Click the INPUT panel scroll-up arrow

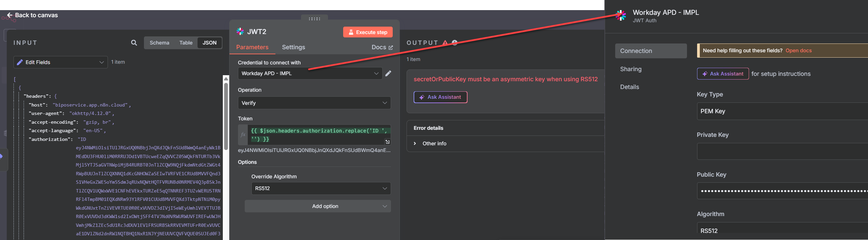point(226,79)
